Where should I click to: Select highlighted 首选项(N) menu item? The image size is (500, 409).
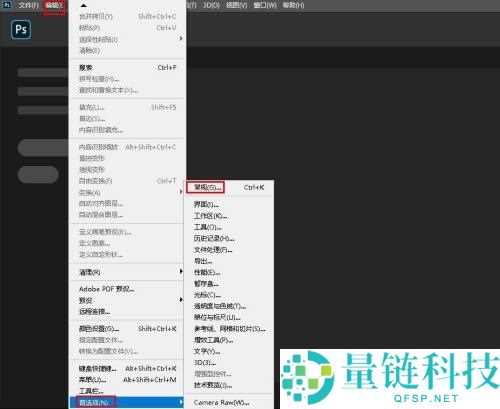(x=127, y=402)
